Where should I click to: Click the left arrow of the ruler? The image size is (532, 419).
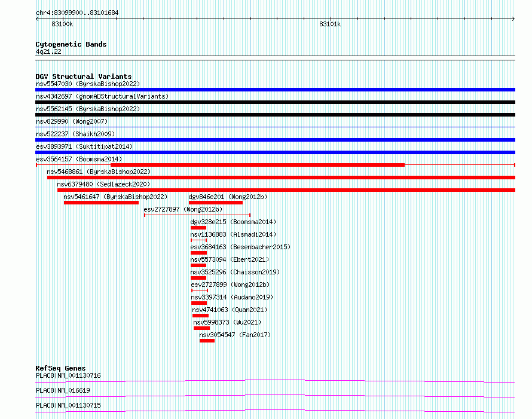pyautogui.click(x=37, y=19)
